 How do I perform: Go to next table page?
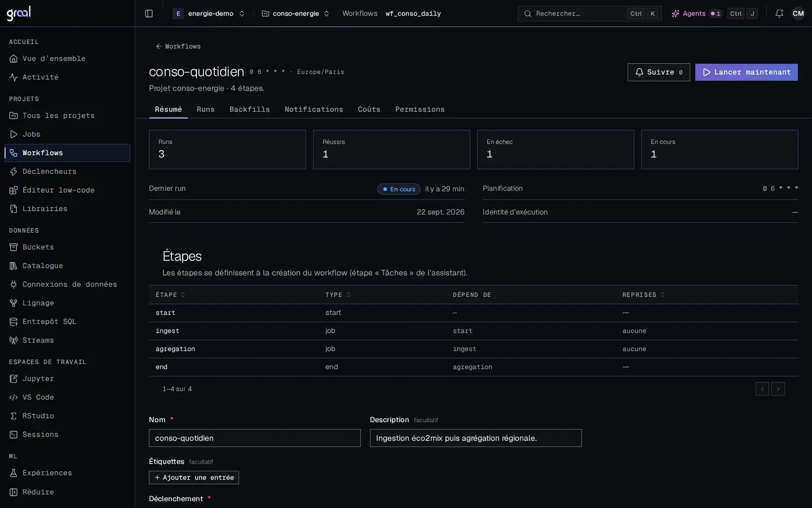[778, 389]
